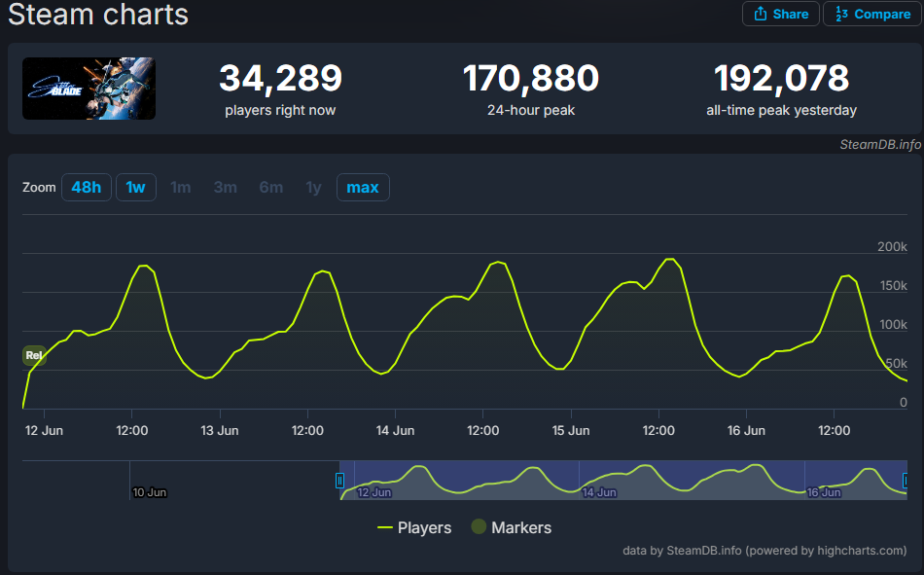Click the SteamDB.info watermark text
The width and height of the screenshot is (924, 575).
(x=880, y=145)
